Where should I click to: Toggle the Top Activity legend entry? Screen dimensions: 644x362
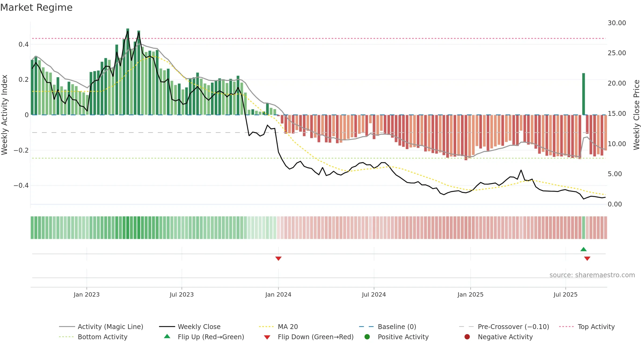tap(587, 327)
